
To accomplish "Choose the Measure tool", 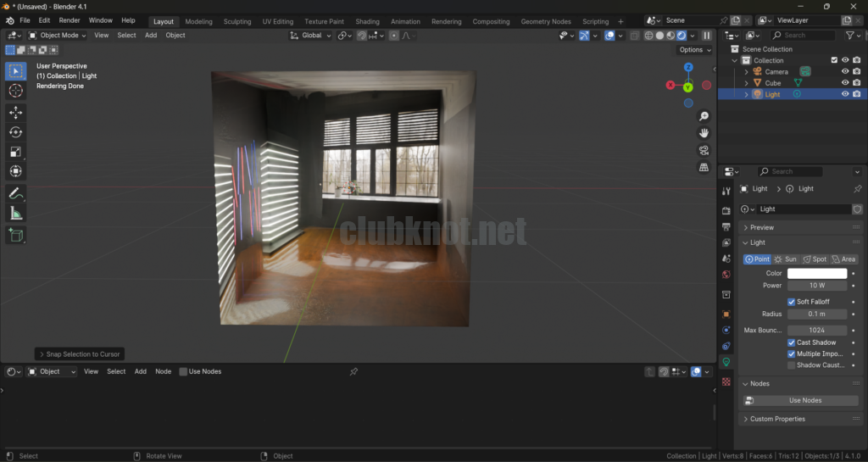I will [15, 214].
